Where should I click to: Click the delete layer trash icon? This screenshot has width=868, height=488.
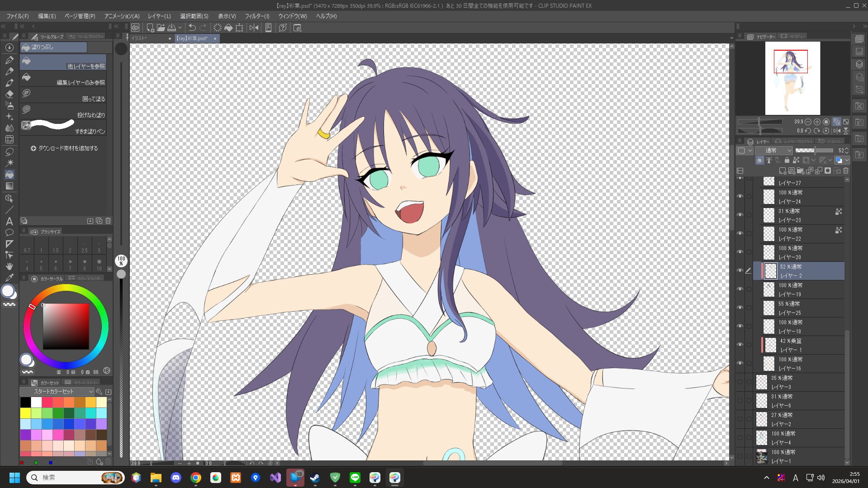click(x=846, y=171)
